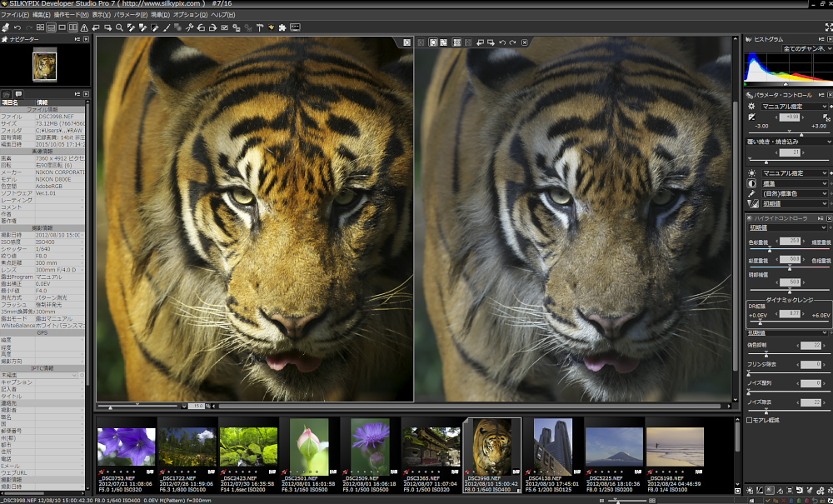Open the ヘルプ(H) menu

pyautogui.click(x=222, y=15)
